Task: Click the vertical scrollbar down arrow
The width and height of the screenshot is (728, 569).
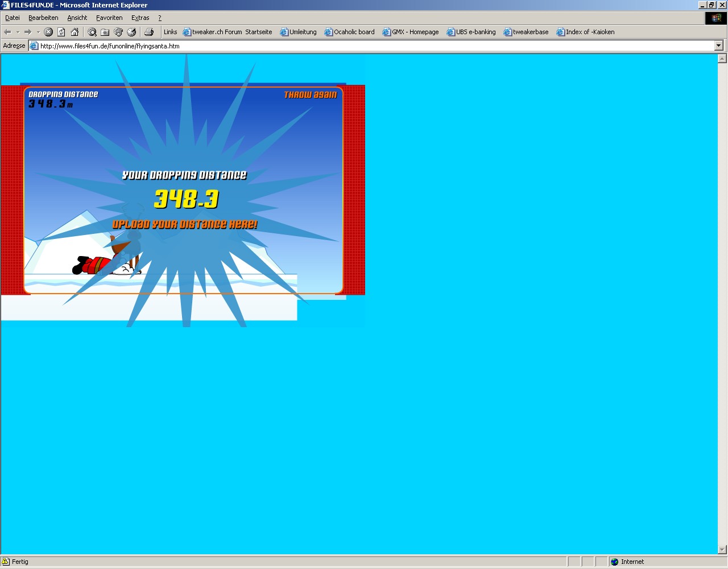Action: pos(722,550)
